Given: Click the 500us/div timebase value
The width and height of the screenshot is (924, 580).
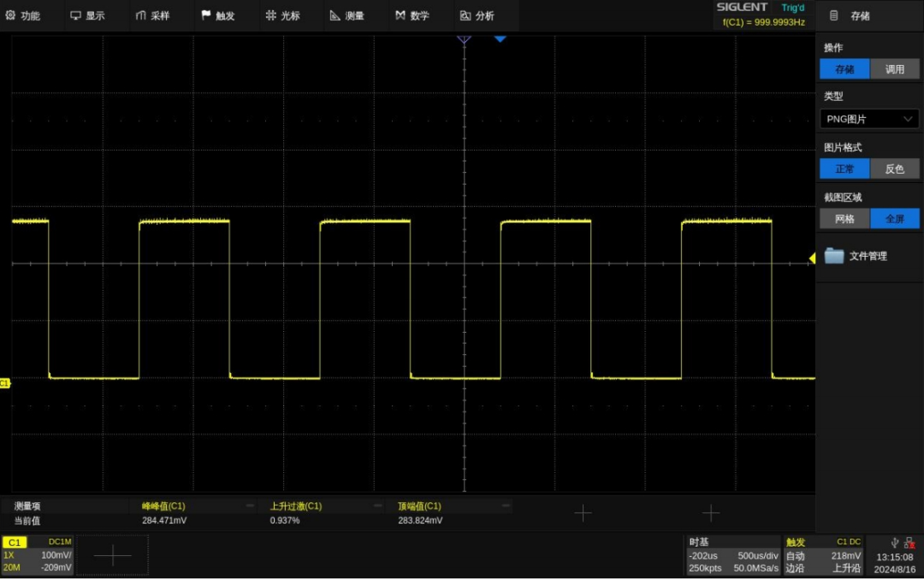Looking at the screenshot, I should coord(758,556).
